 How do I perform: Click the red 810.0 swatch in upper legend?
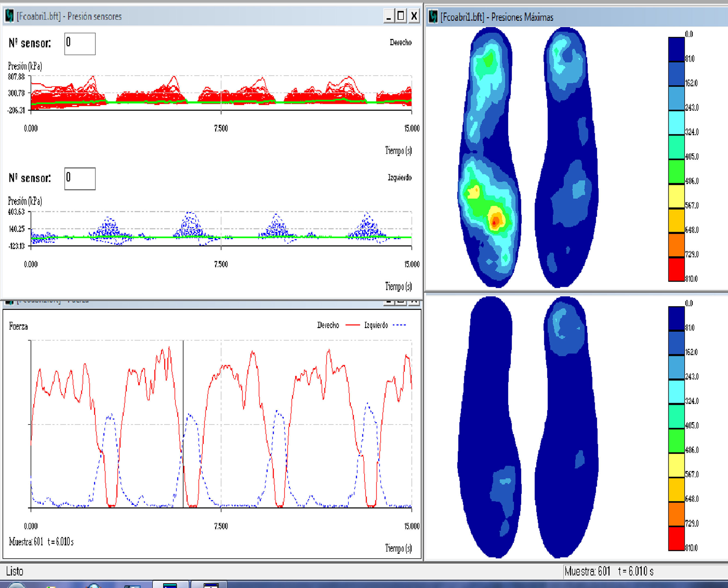pos(676,269)
